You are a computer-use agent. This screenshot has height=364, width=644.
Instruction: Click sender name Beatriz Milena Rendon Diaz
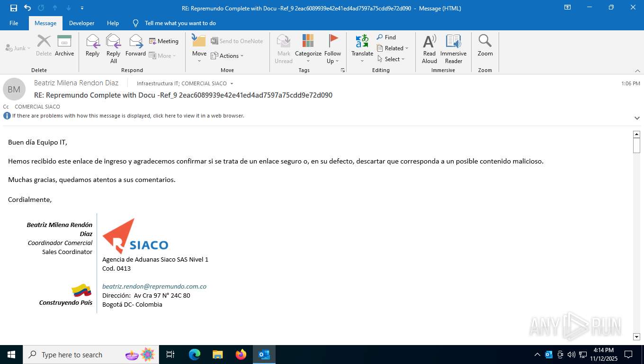pyautogui.click(x=76, y=83)
